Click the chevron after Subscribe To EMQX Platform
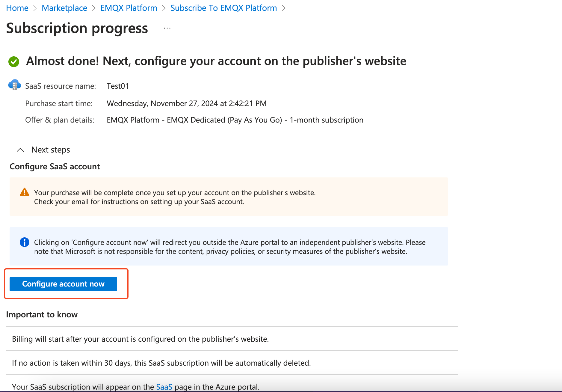The image size is (562, 392). [284, 8]
